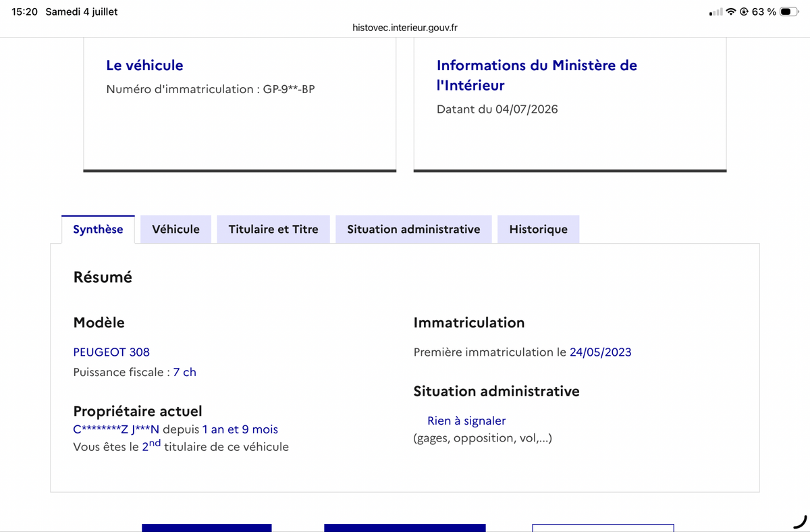Open the Situation administrative tab

pyautogui.click(x=414, y=230)
